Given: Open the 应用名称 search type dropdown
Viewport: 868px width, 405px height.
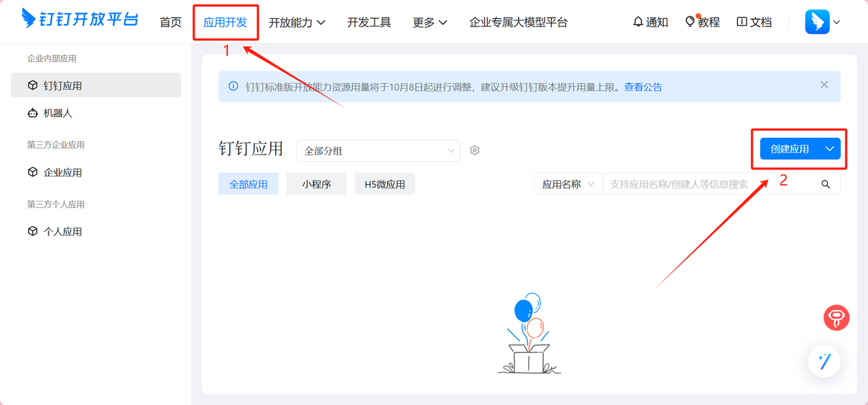Looking at the screenshot, I should click(x=568, y=184).
